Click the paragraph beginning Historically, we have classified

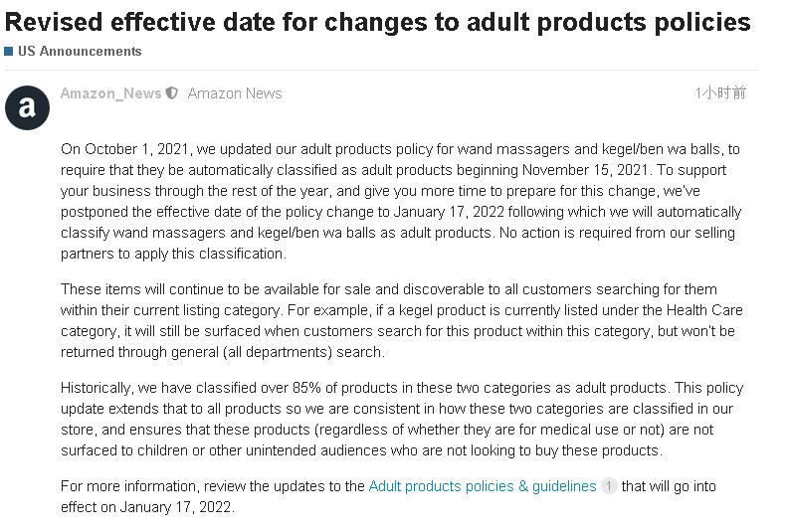pos(402,419)
